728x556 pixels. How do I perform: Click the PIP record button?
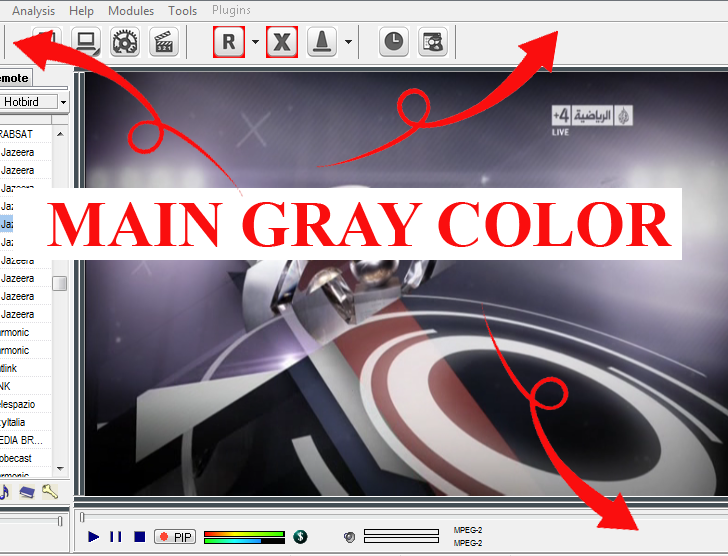point(175,537)
